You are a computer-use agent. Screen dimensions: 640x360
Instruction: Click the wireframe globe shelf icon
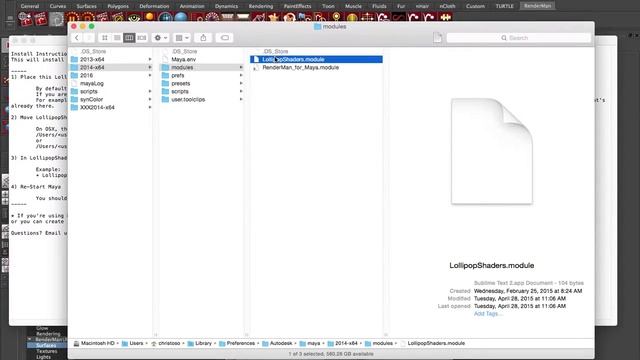165,18
